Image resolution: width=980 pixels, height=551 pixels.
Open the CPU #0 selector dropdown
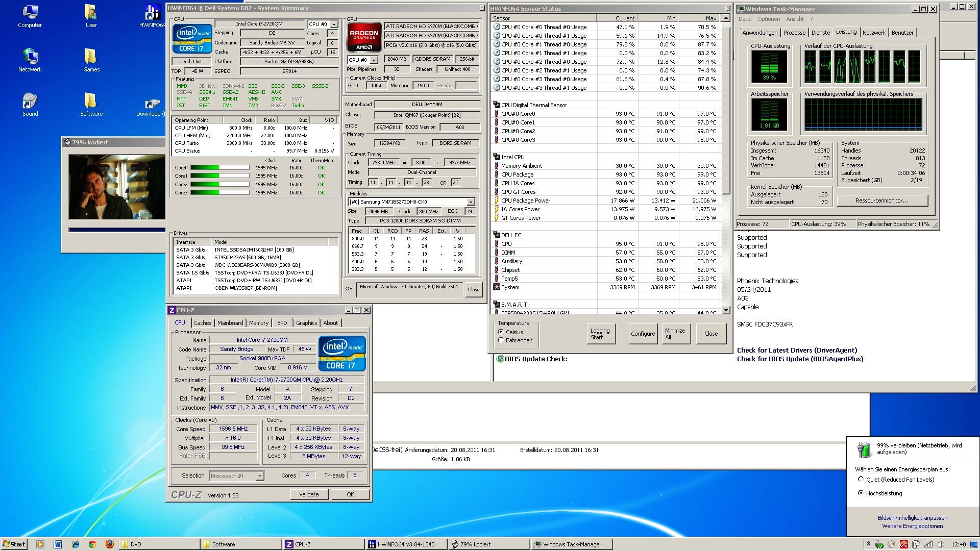click(334, 24)
